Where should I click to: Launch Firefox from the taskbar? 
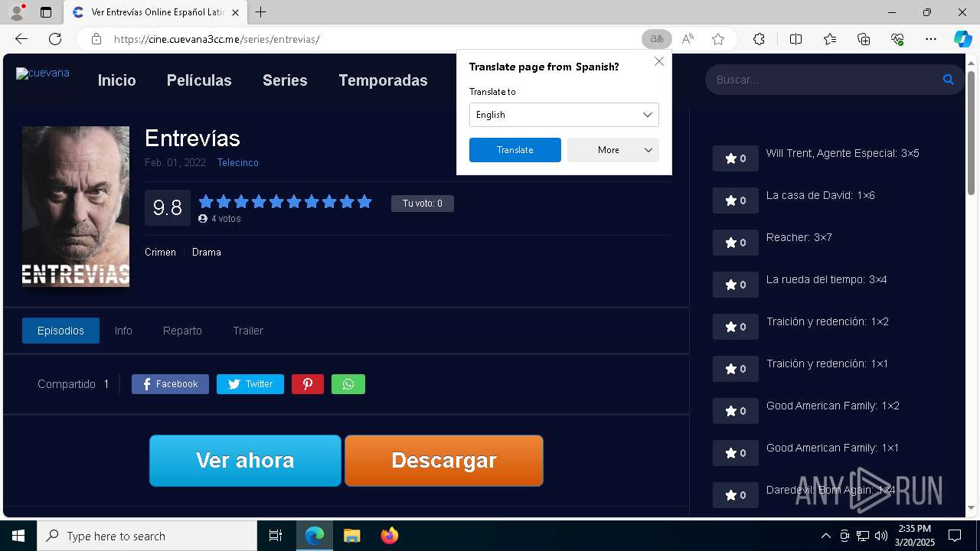pyautogui.click(x=390, y=536)
